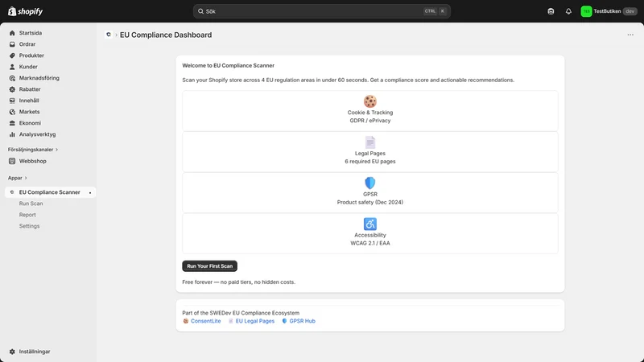Open the TestButiken account menu
This screenshot has height=362, width=644.
click(x=609, y=11)
